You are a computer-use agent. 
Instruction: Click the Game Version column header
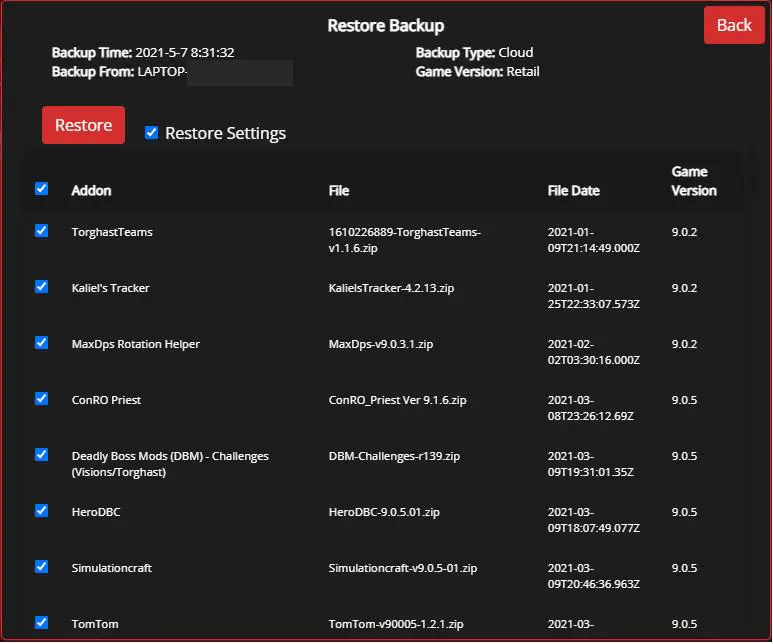point(694,181)
